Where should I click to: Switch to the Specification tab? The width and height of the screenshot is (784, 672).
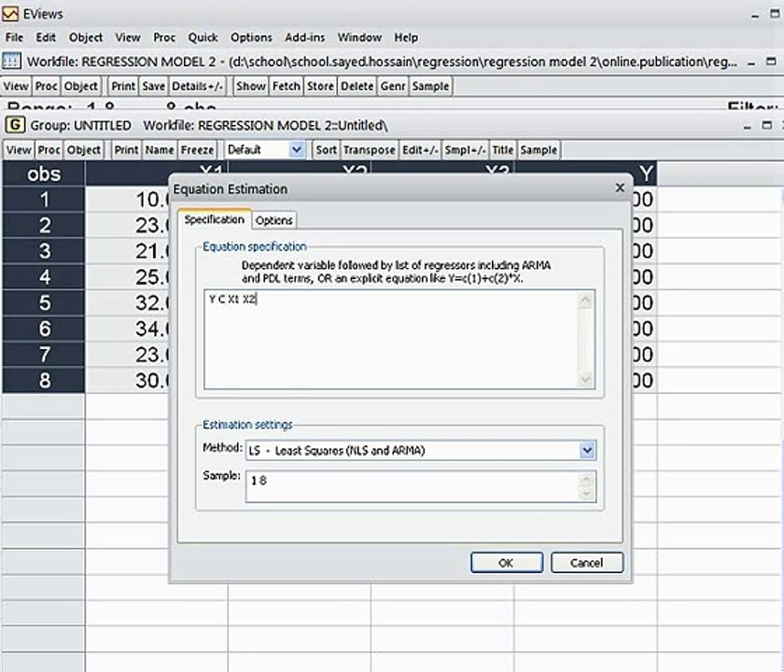[x=214, y=219]
